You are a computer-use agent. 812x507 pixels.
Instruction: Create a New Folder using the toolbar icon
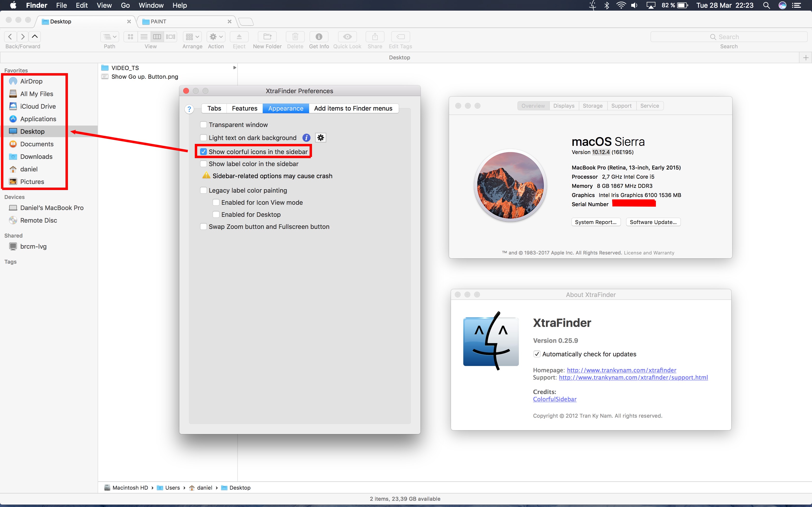[x=267, y=36]
